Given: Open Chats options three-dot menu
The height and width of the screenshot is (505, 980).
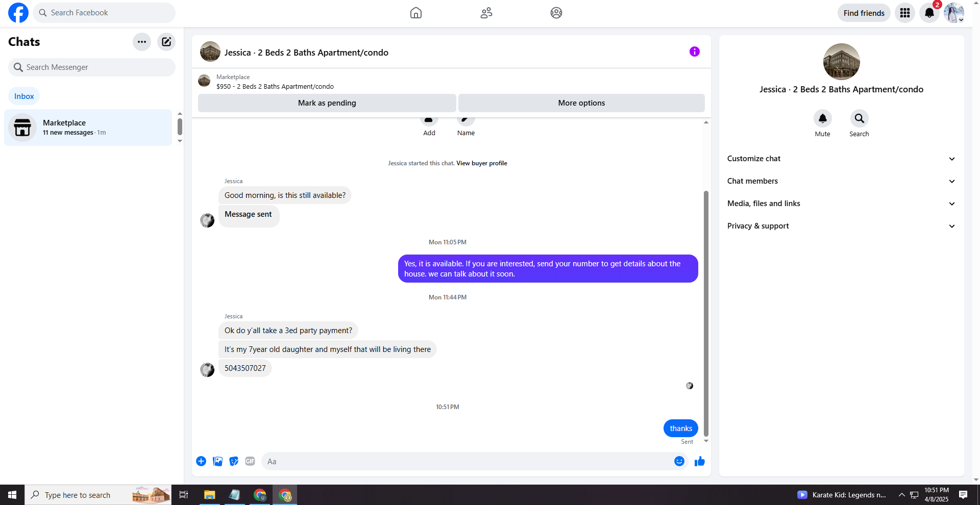Looking at the screenshot, I should click(142, 42).
